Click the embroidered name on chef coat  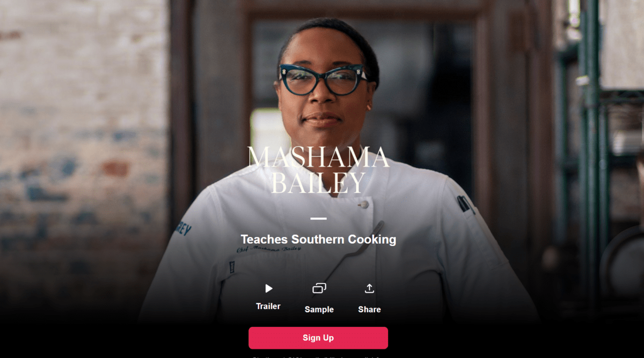[x=268, y=249]
